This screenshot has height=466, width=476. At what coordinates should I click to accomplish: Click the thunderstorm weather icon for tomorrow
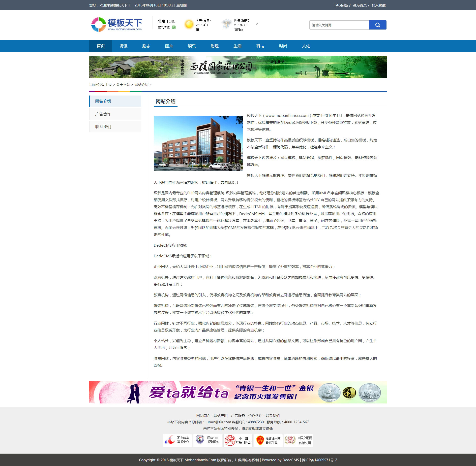pos(226,24)
